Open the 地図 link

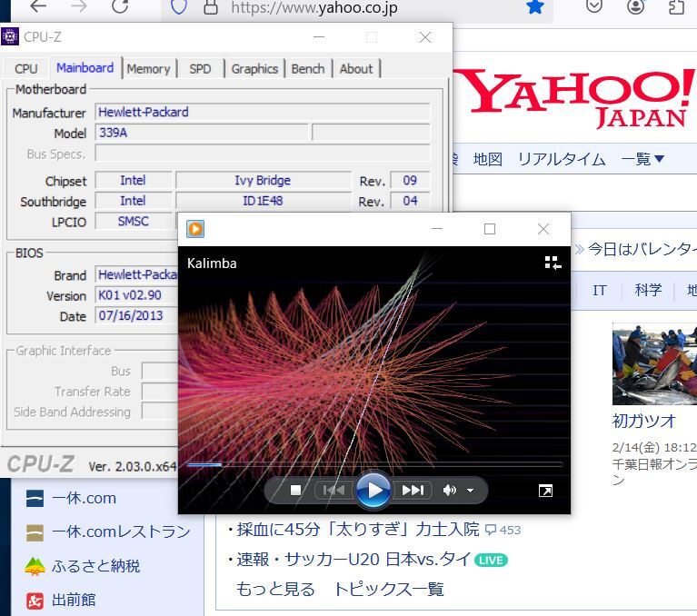coord(488,159)
